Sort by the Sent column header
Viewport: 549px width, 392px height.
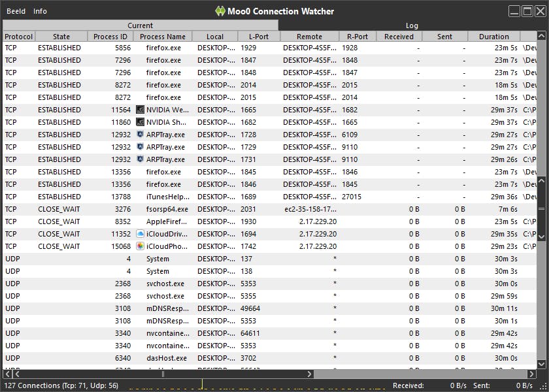coord(444,37)
